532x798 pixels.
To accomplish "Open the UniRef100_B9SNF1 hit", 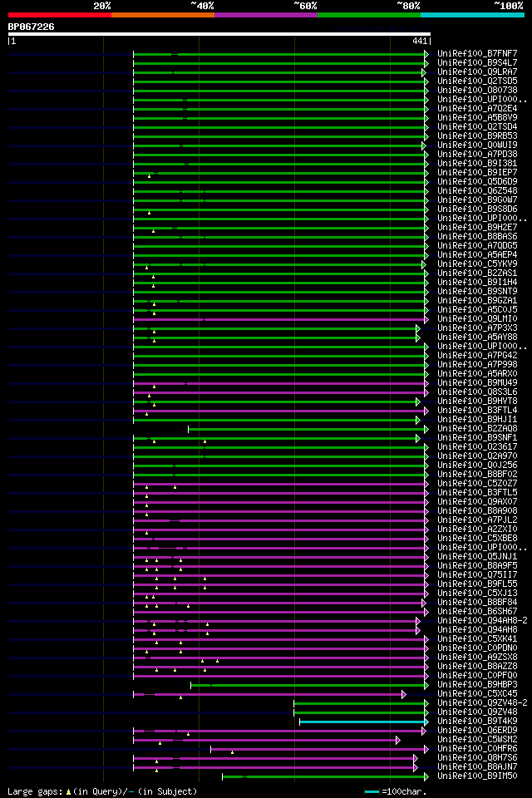I will tap(477, 438).
